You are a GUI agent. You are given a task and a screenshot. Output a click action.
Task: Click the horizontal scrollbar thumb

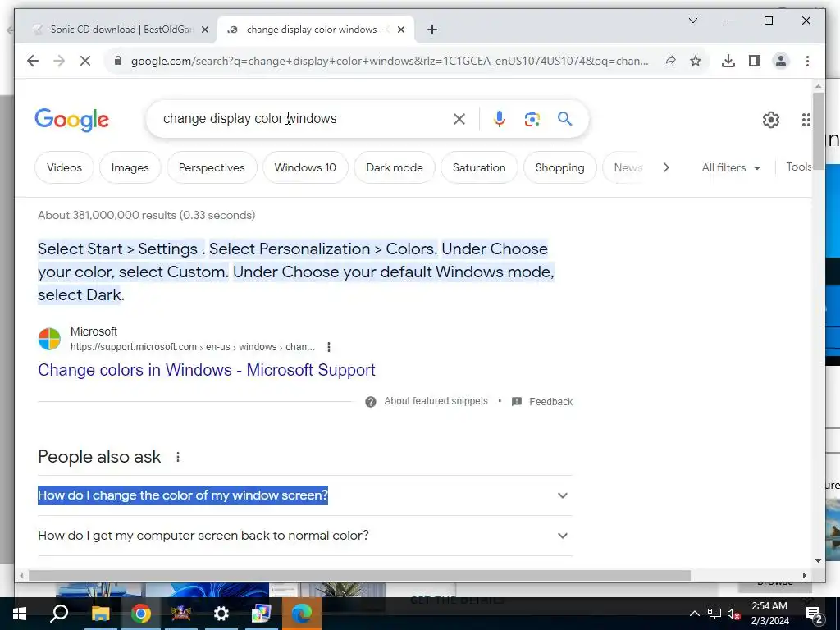[x=359, y=575]
